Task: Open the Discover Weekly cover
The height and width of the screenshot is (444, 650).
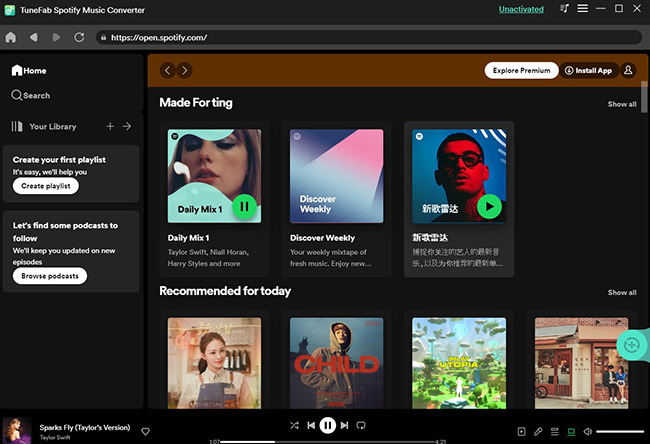Action: pyautogui.click(x=337, y=176)
